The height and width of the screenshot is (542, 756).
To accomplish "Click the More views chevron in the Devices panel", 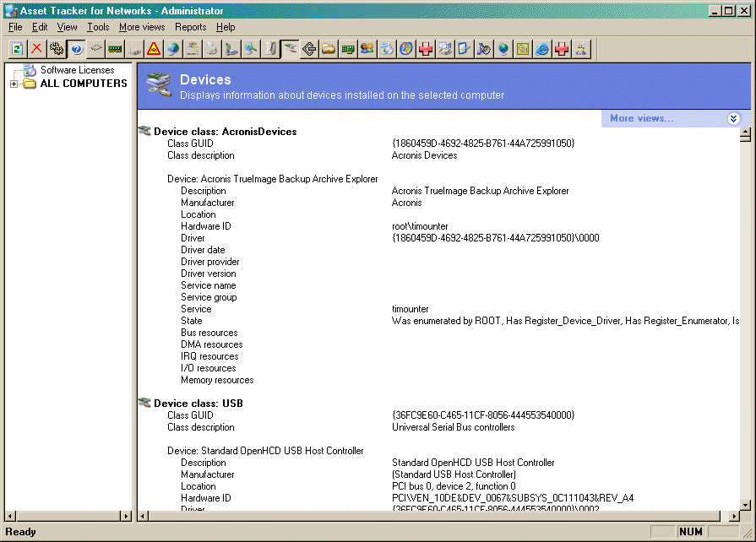I will pyautogui.click(x=733, y=119).
